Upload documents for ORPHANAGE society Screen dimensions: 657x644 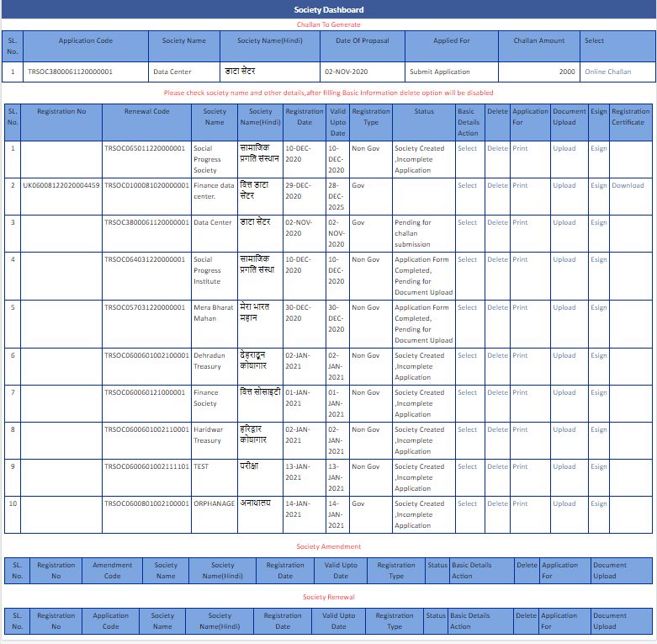pyautogui.click(x=564, y=503)
